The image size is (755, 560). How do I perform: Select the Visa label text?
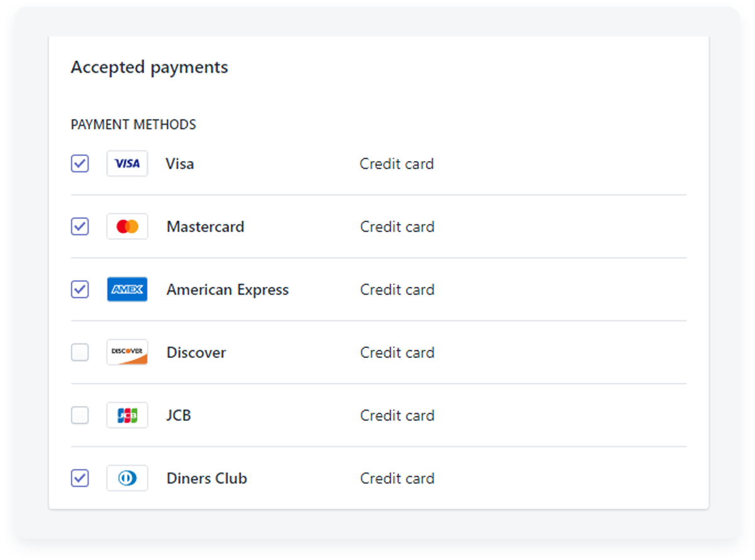point(180,164)
